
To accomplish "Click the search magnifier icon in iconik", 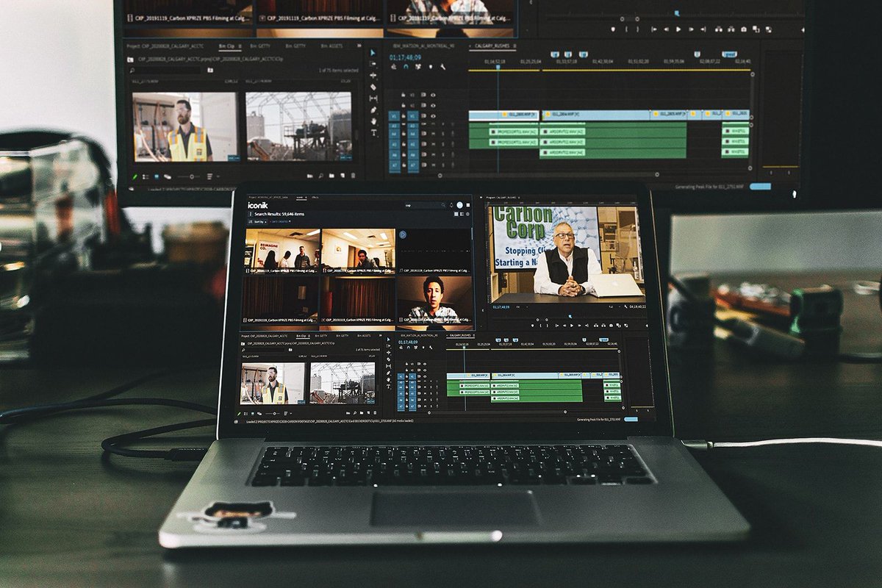I will coord(443,205).
